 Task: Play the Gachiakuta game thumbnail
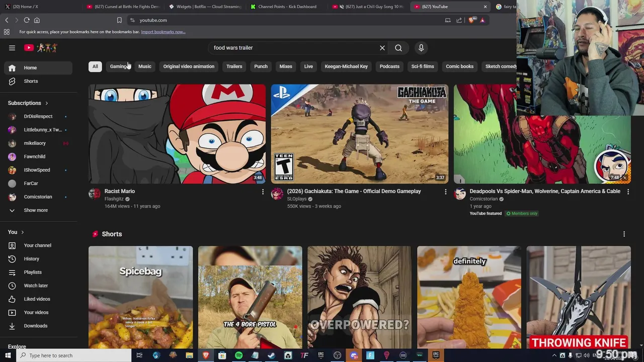[x=360, y=134]
